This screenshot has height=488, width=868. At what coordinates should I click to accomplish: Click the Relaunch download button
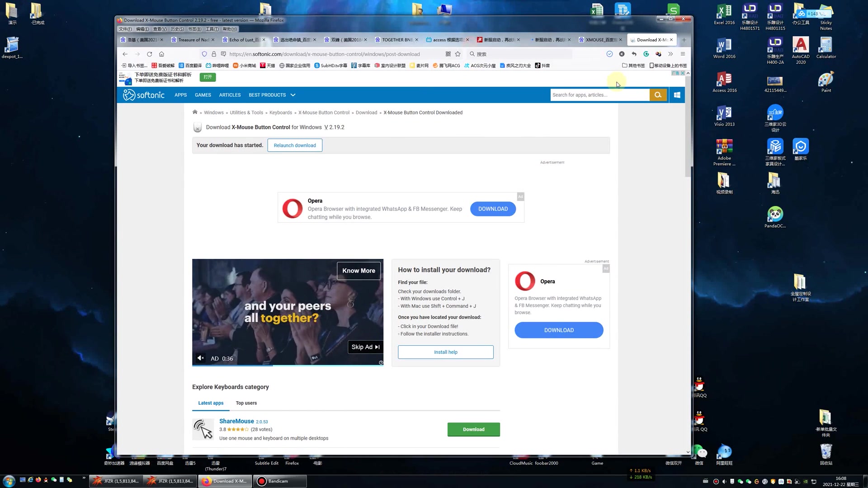click(x=295, y=145)
